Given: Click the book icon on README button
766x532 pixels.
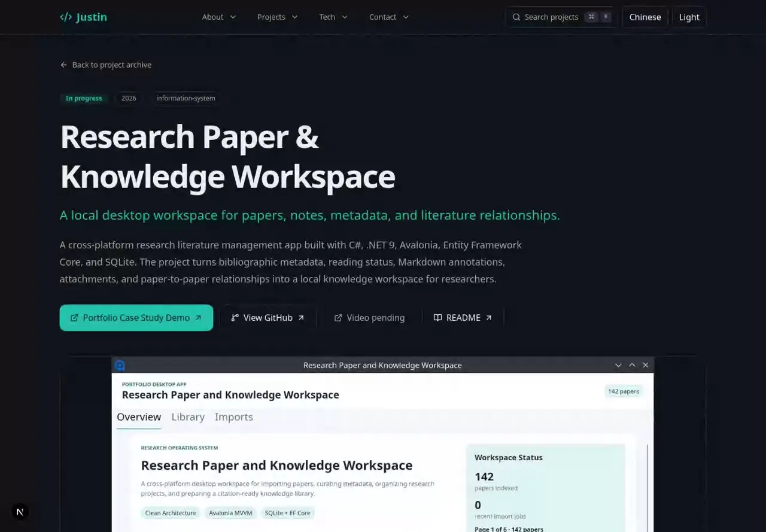Looking at the screenshot, I should click(x=438, y=318).
